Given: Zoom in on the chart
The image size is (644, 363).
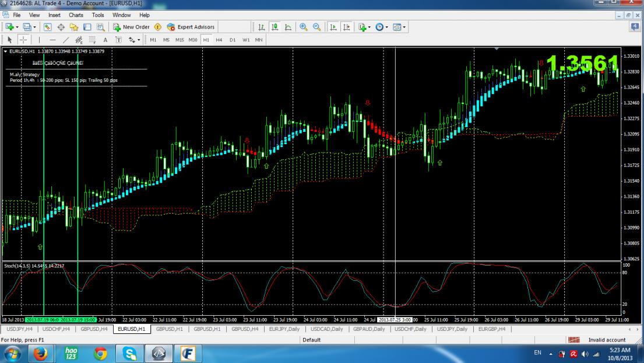Looking at the screenshot, I should click(304, 27).
